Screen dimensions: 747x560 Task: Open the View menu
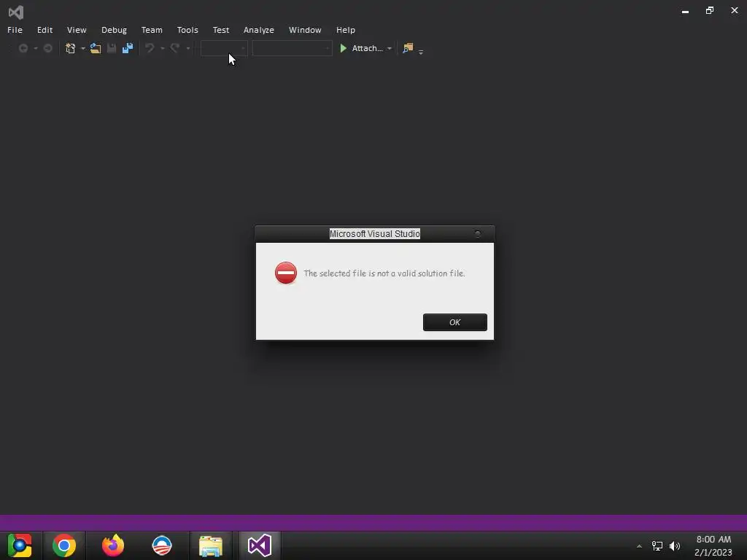tap(77, 30)
